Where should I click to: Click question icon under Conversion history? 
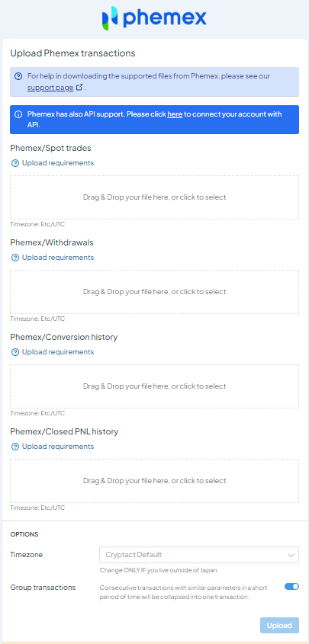point(15,352)
